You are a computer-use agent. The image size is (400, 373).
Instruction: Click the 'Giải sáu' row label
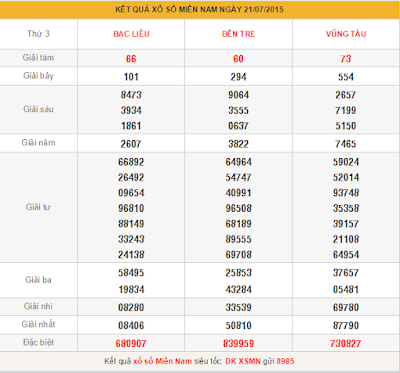(x=38, y=109)
